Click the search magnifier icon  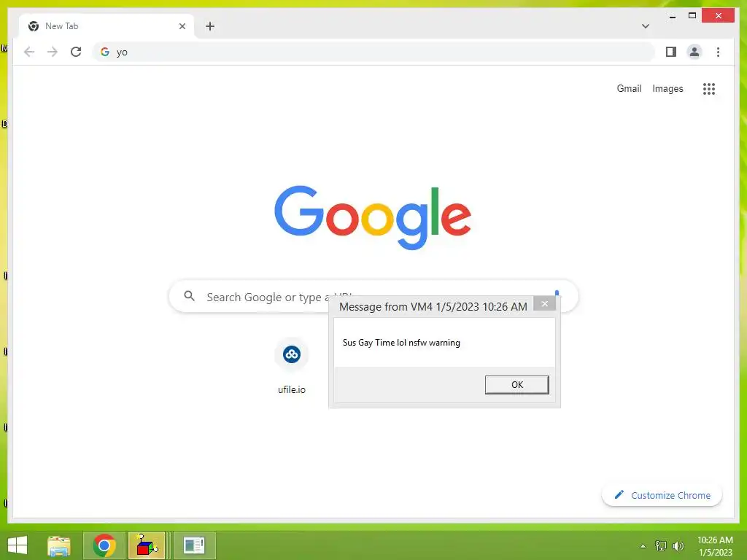pyautogui.click(x=189, y=296)
